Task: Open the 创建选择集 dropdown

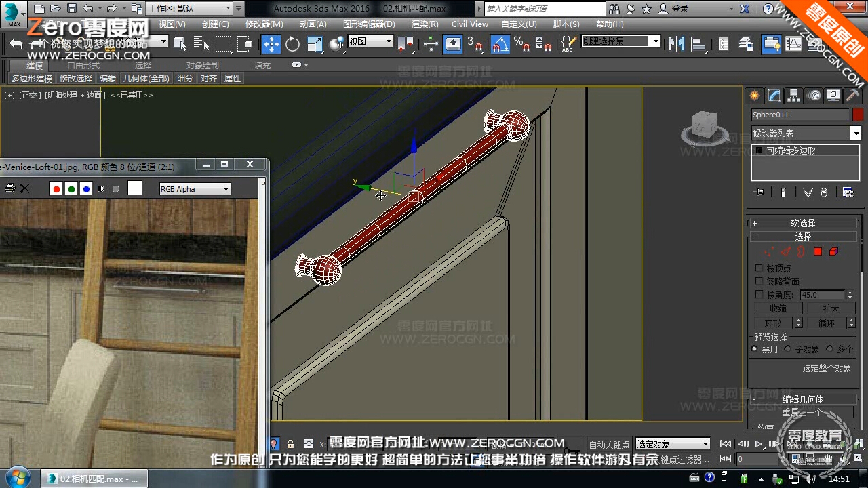Action: click(621, 41)
